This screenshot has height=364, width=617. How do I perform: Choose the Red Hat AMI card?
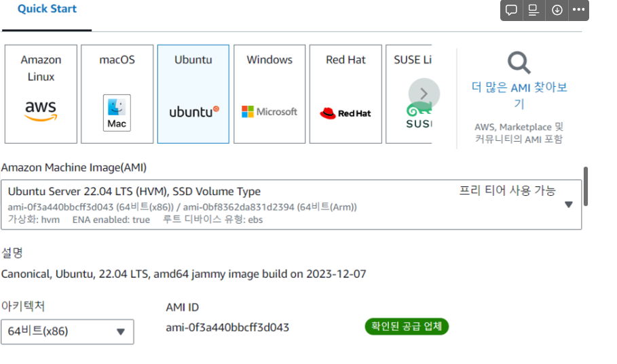(x=345, y=94)
